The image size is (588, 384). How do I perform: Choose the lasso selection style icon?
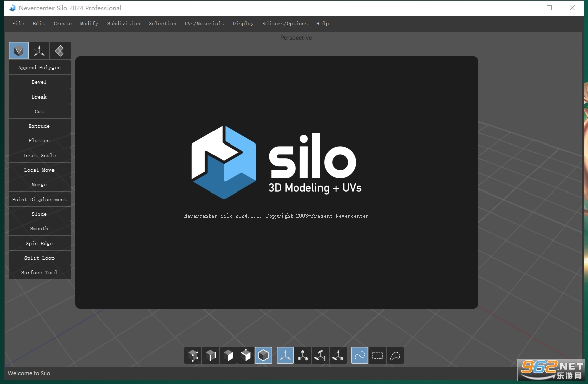[x=395, y=355]
